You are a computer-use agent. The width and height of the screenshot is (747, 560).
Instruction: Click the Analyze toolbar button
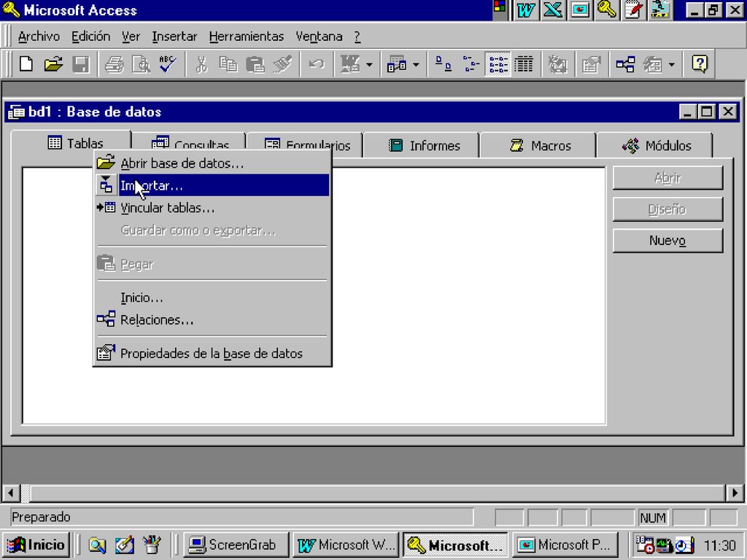(x=396, y=64)
